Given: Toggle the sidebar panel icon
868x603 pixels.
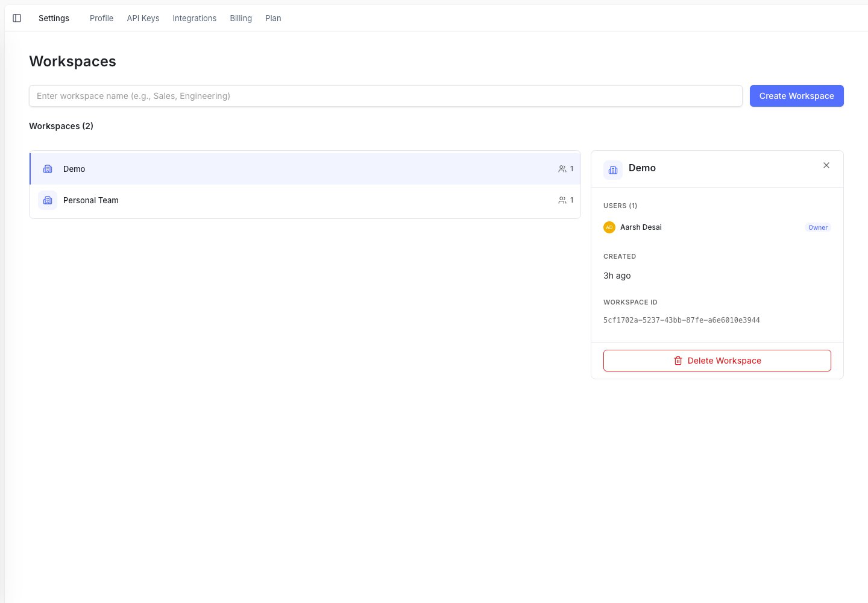Looking at the screenshot, I should [x=17, y=18].
